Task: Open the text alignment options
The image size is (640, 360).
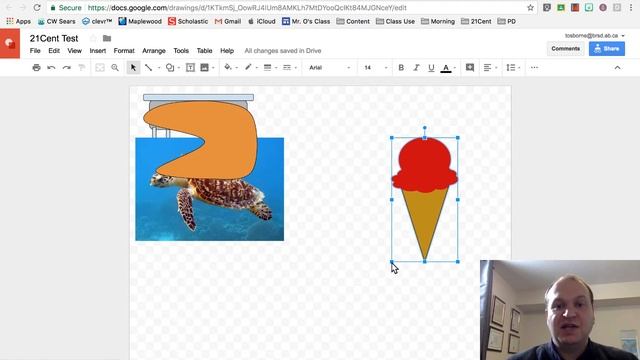Action: tap(487, 67)
